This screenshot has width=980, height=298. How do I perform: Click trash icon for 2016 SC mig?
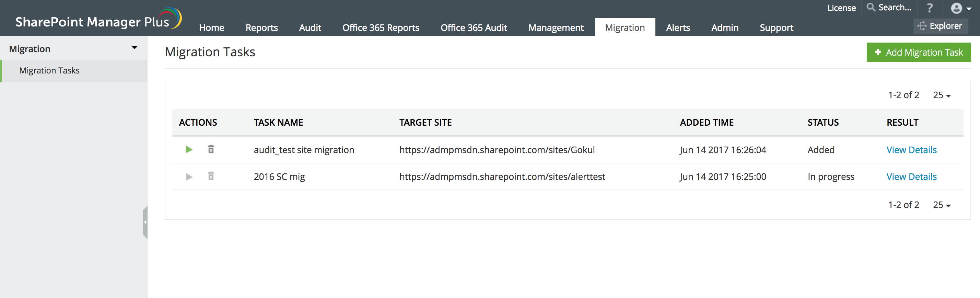tap(211, 176)
